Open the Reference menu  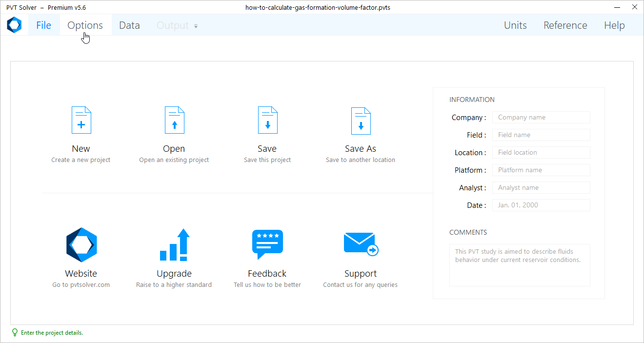click(x=565, y=25)
